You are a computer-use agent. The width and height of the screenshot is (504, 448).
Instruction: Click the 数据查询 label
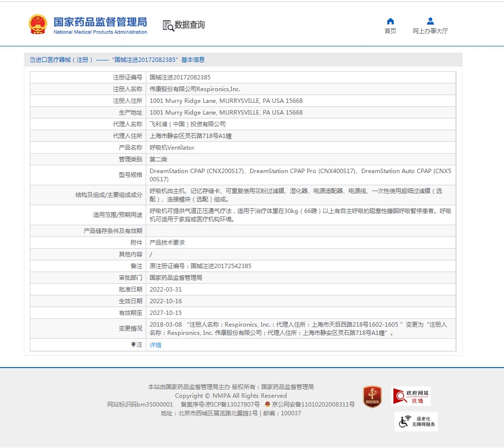190,25
